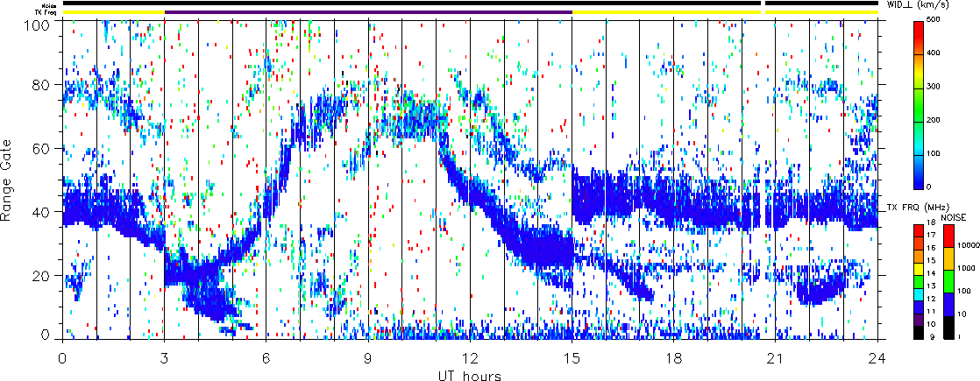Click the blue segment of the NOISE colorbar
This screenshot has height=381, width=980.
click(948, 305)
